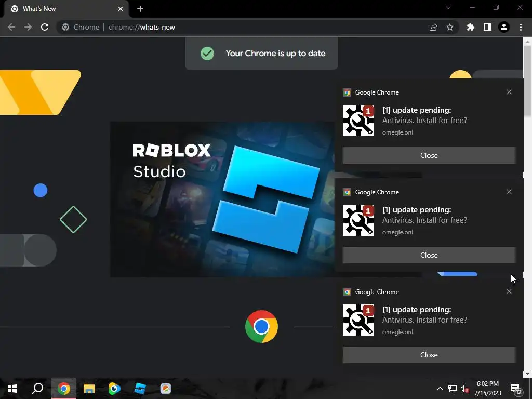Click the Chrome site info icon in address bar
532x399 pixels.
(65, 27)
